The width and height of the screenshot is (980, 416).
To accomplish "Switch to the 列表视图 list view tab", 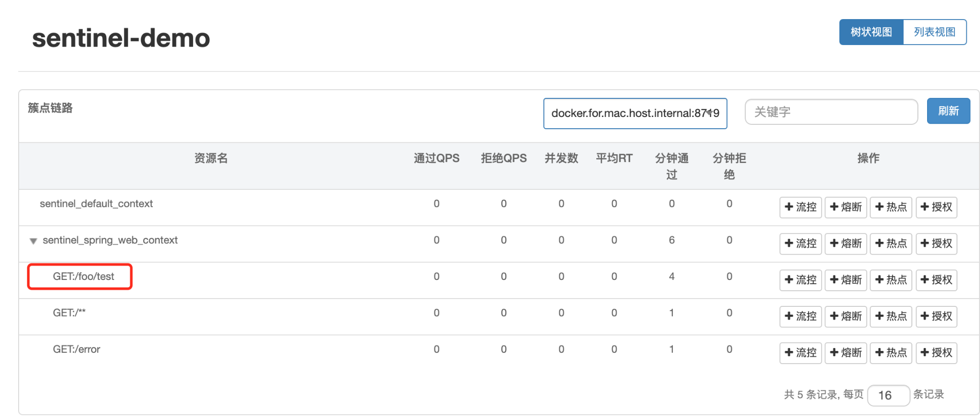I will [935, 32].
